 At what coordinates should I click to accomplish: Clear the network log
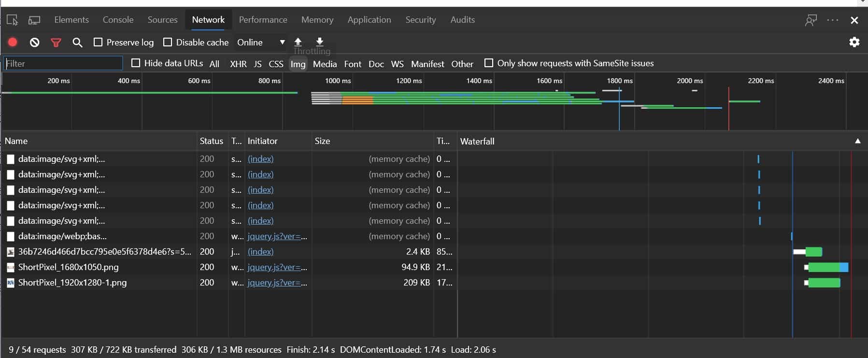tap(34, 42)
